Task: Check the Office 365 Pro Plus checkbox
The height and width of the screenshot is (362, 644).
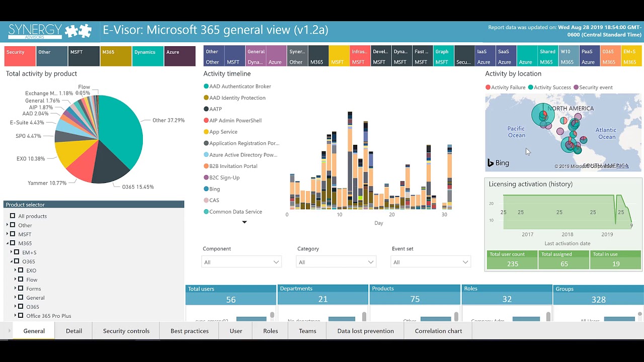Action: 21,316
